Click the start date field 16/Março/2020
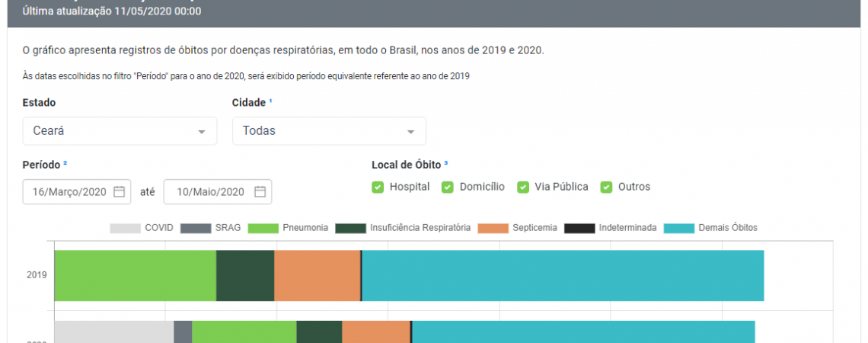This screenshot has height=343, width=868. pyautogui.click(x=70, y=192)
